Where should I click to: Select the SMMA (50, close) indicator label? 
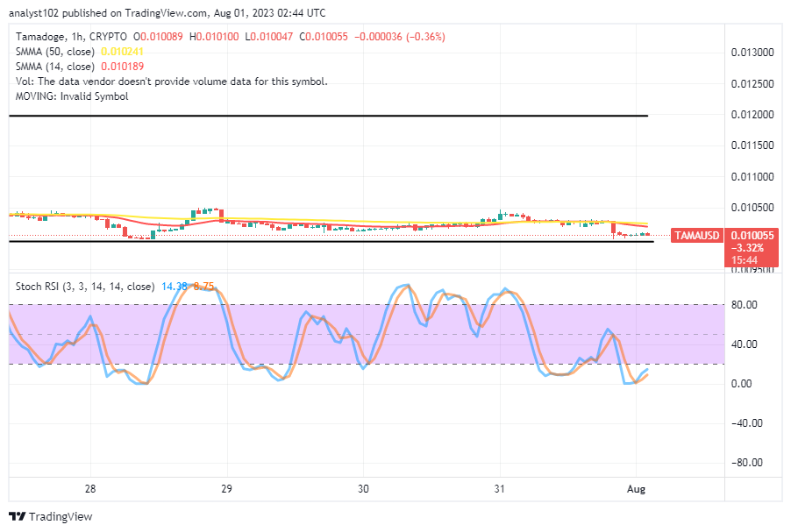55,52
